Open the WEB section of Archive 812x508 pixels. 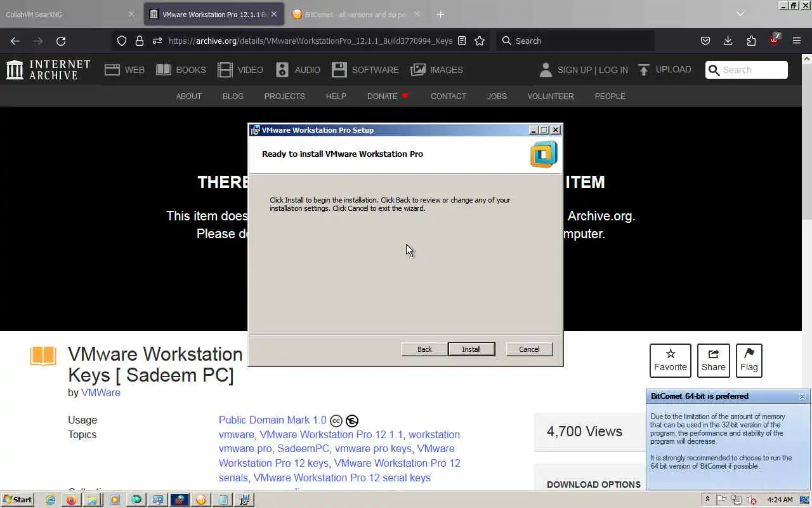124,70
